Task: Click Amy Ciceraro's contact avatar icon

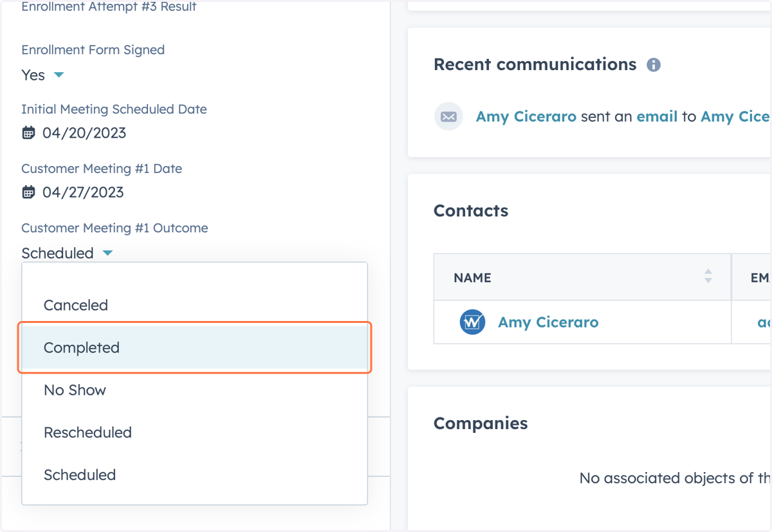Action: [472, 322]
